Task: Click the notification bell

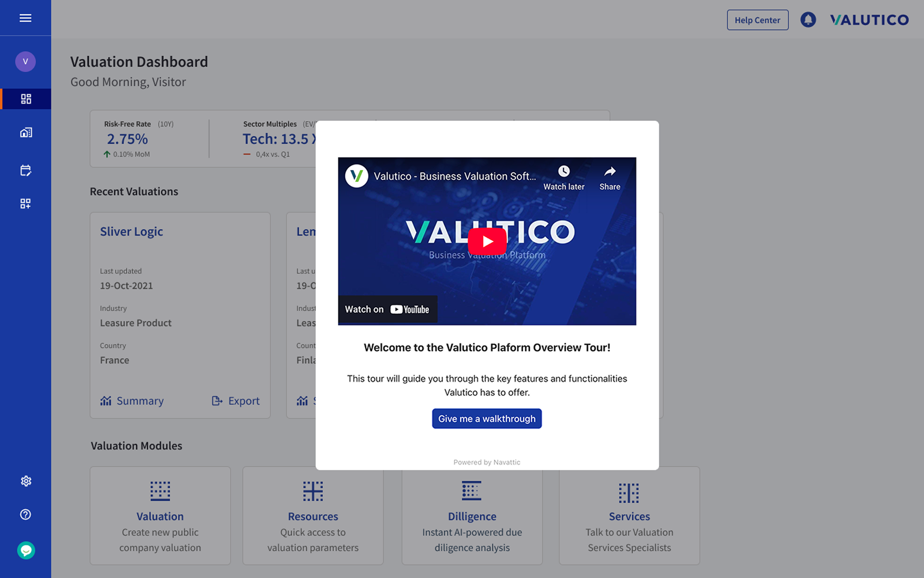Action: coord(808,19)
